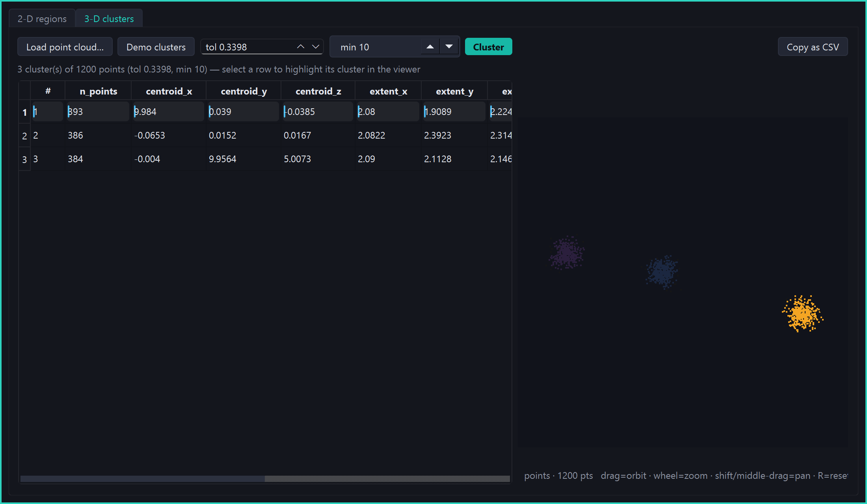Click the extent_x column header
This screenshot has height=504, width=867.
[388, 91]
